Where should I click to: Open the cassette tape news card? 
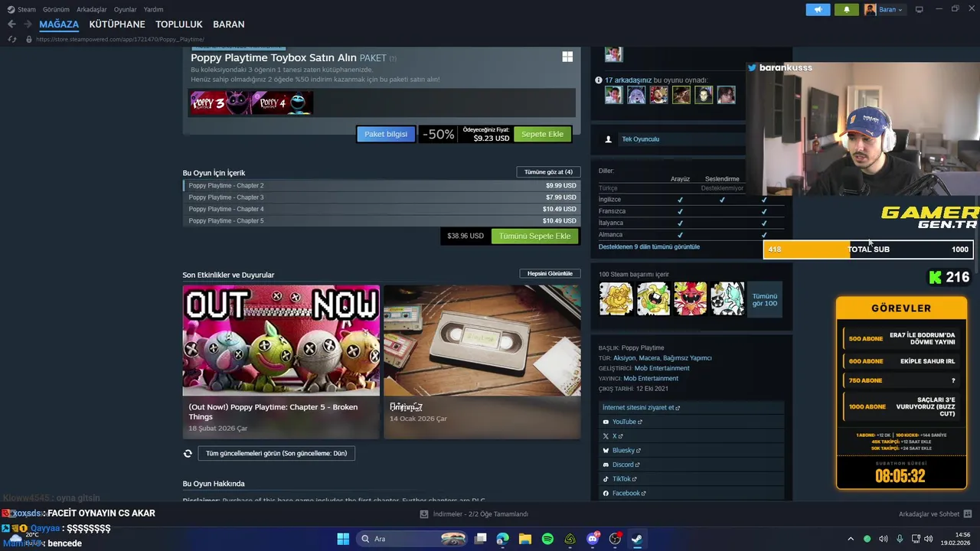click(482, 362)
